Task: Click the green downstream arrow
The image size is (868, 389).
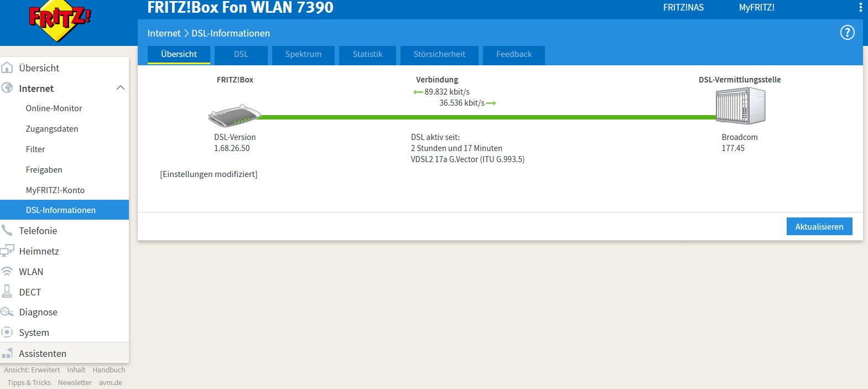Action: point(418,92)
